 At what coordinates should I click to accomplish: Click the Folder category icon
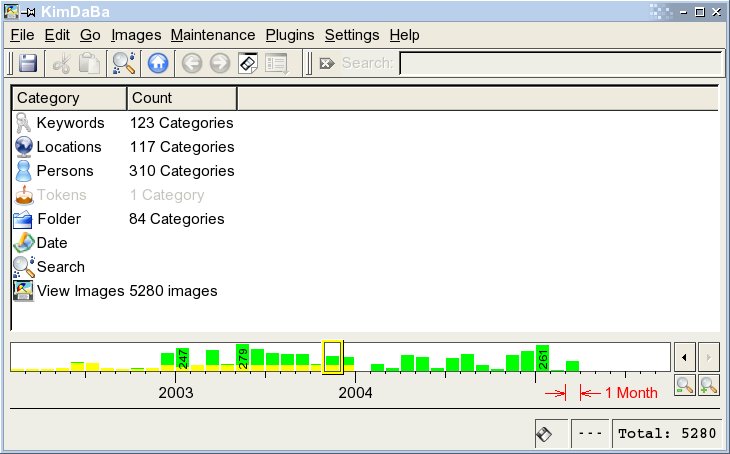pyautogui.click(x=23, y=219)
